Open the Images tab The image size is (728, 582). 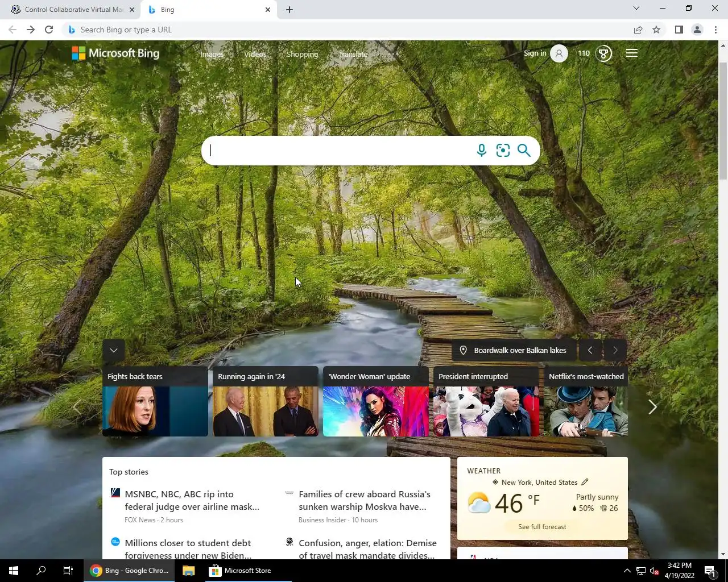(212, 54)
